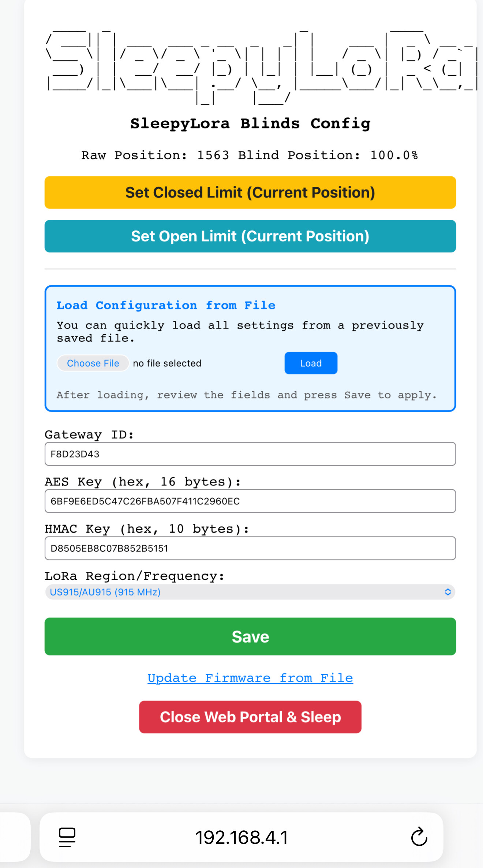The height and width of the screenshot is (868, 483).
Task: Click Load Configuration from File heading
Action: [x=166, y=305]
